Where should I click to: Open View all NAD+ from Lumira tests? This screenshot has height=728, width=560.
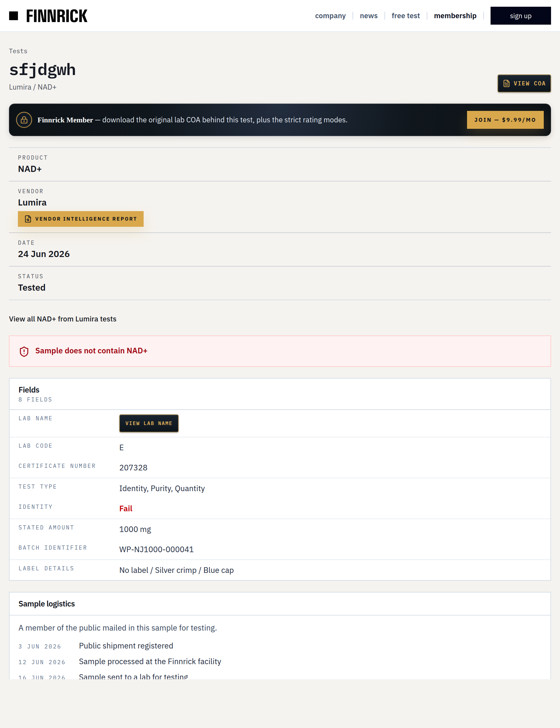pos(63,319)
